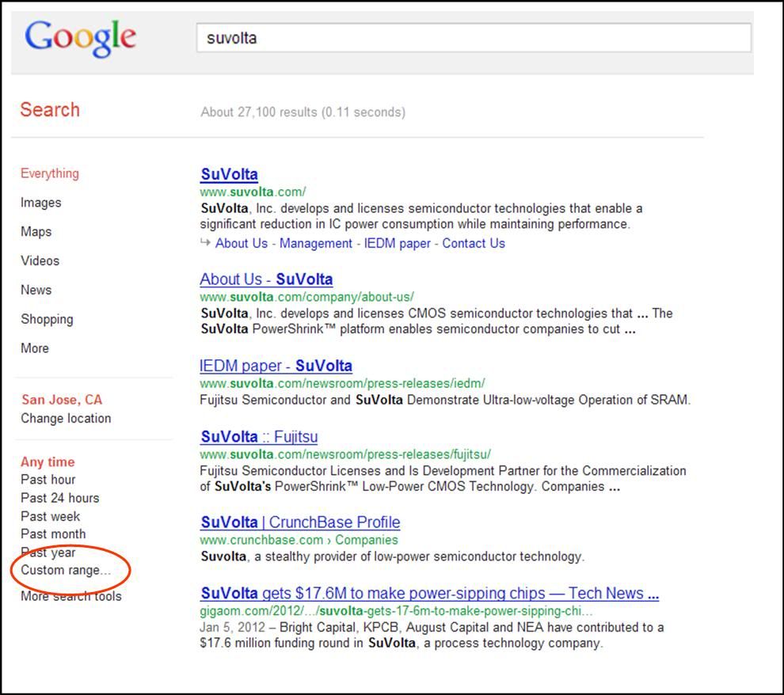Viewport: 784px width, 695px height.
Task: Click www.suvolta.com/ URL text
Action: point(253,192)
